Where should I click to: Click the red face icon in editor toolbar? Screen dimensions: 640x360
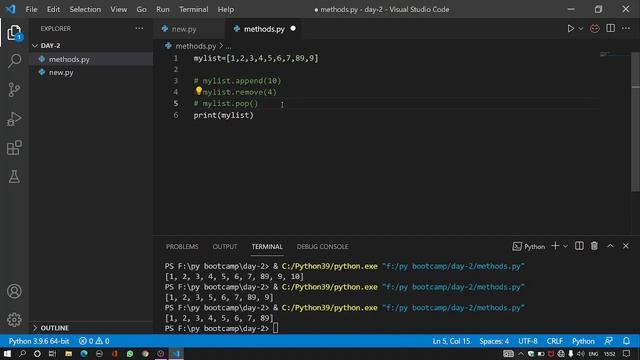tap(595, 29)
